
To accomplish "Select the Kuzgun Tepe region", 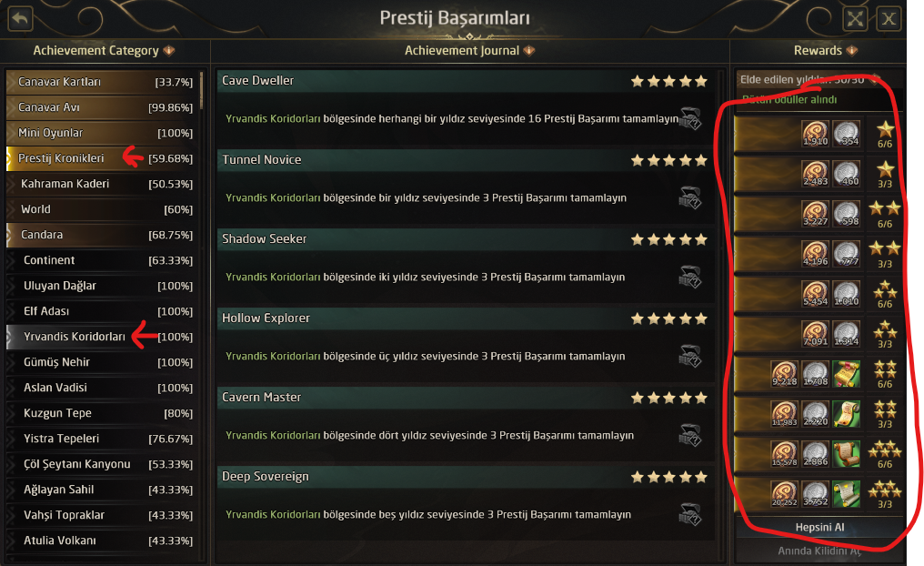I will 57,413.
